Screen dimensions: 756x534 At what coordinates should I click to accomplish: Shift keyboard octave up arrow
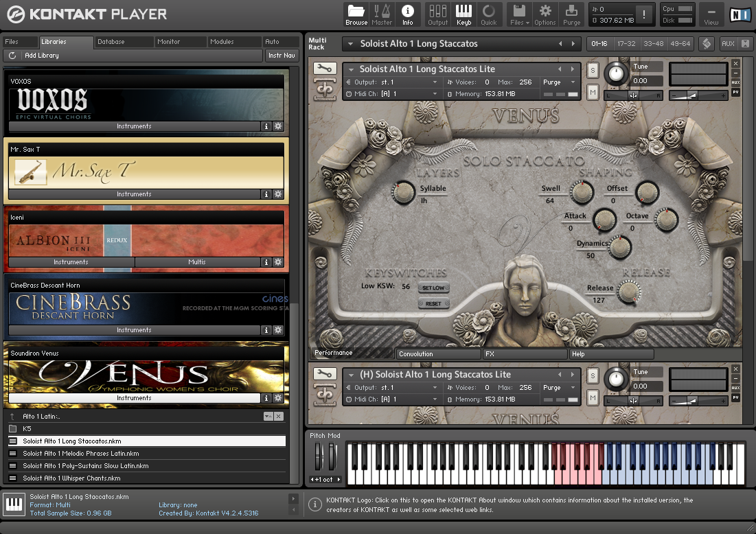[339, 480]
